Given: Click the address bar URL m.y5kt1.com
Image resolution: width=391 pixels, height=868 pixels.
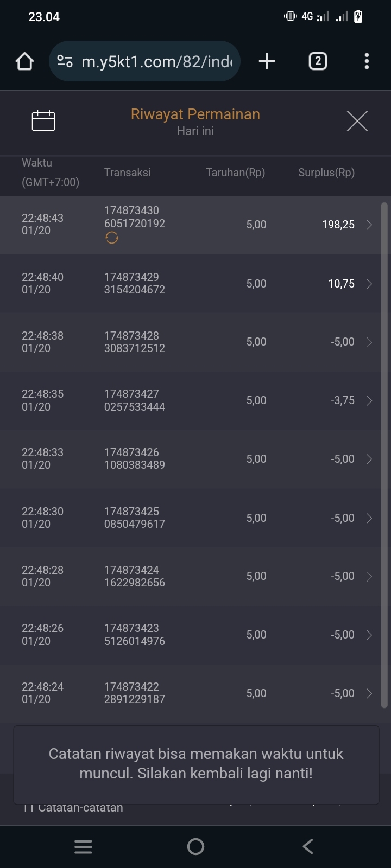Looking at the screenshot, I should 156,61.
